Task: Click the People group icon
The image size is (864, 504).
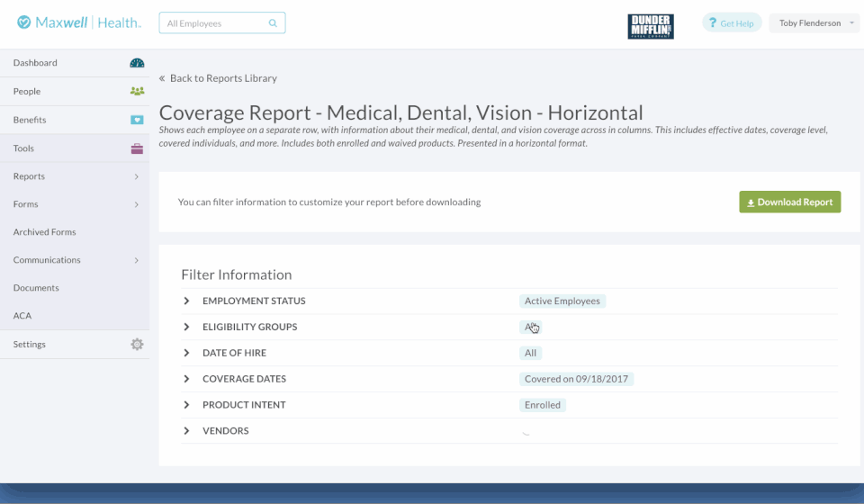Action: pos(137,91)
